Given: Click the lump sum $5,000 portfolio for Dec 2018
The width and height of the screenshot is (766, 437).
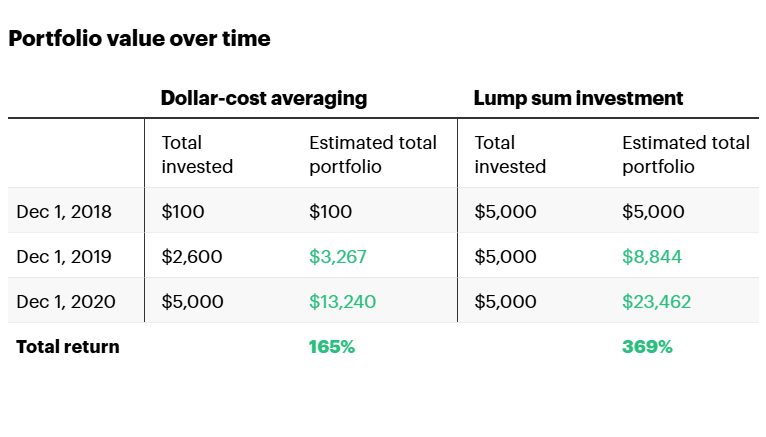Looking at the screenshot, I should (x=653, y=212).
